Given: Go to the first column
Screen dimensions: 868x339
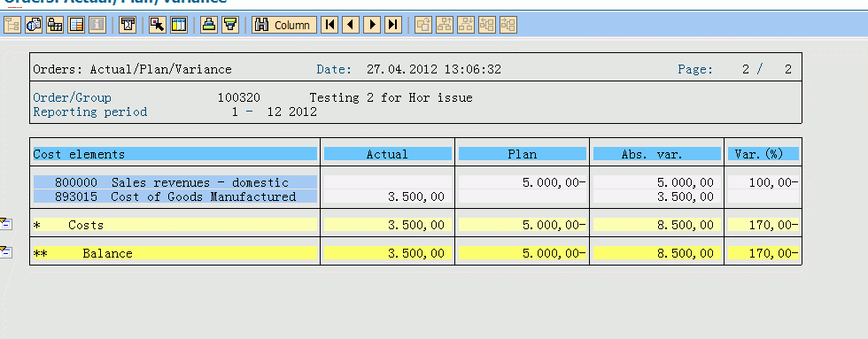Looking at the screenshot, I should (329, 25).
